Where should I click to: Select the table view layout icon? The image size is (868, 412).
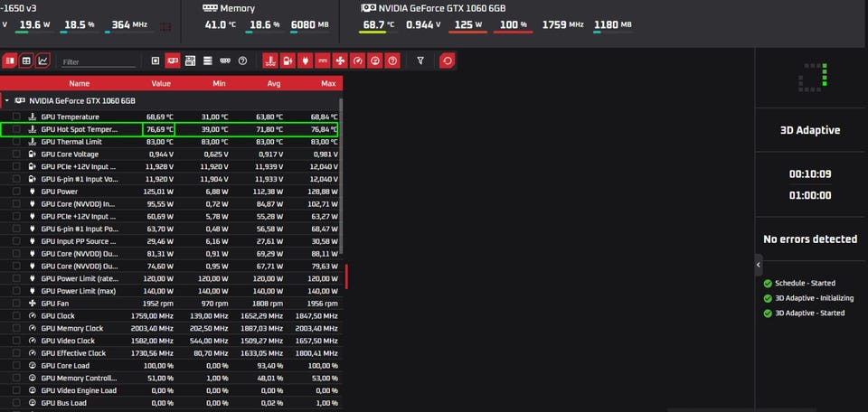pyautogui.click(x=26, y=61)
